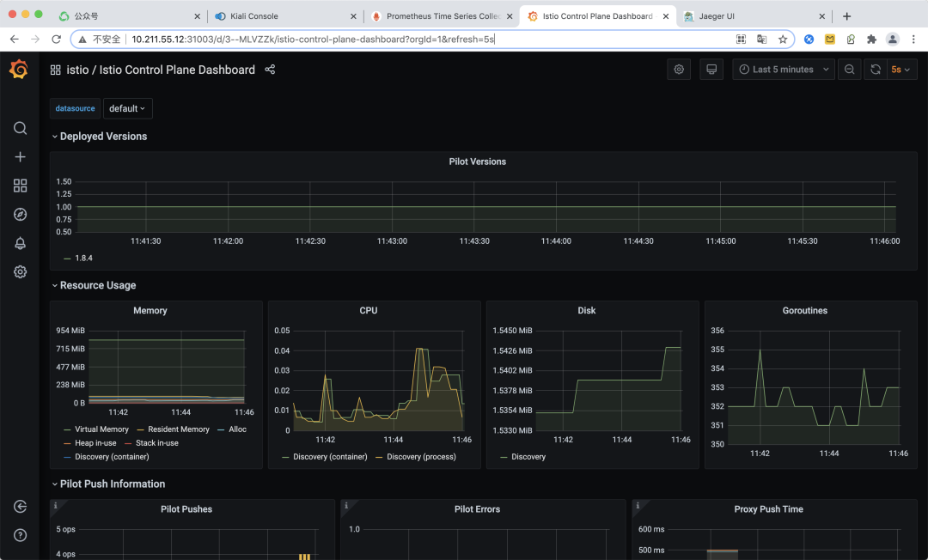The image size is (928, 560).
Task: Open the Explore compass icon
Action: pyautogui.click(x=20, y=214)
